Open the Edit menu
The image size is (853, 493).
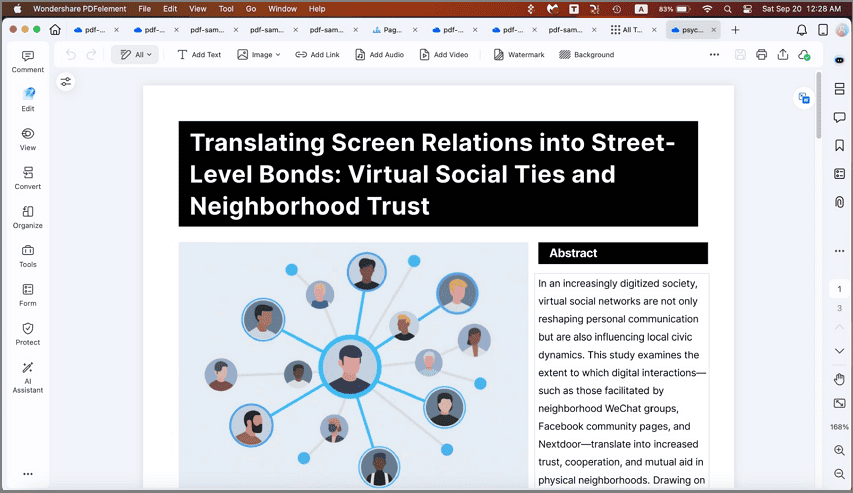click(170, 9)
